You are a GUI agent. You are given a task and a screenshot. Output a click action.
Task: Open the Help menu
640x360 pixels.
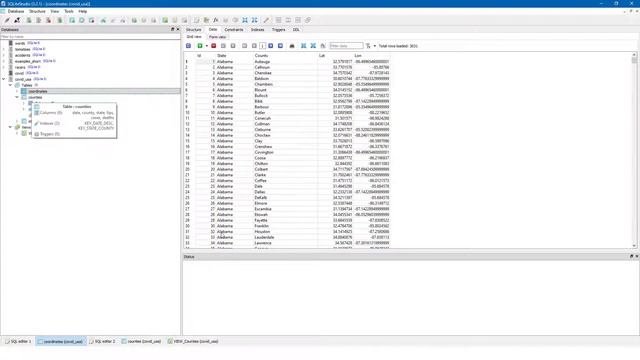pyautogui.click(x=82, y=11)
